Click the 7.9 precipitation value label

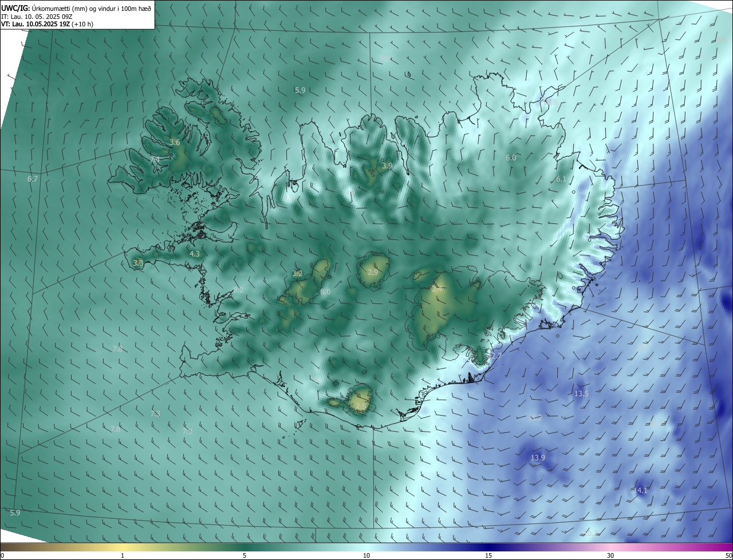click(x=187, y=431)
